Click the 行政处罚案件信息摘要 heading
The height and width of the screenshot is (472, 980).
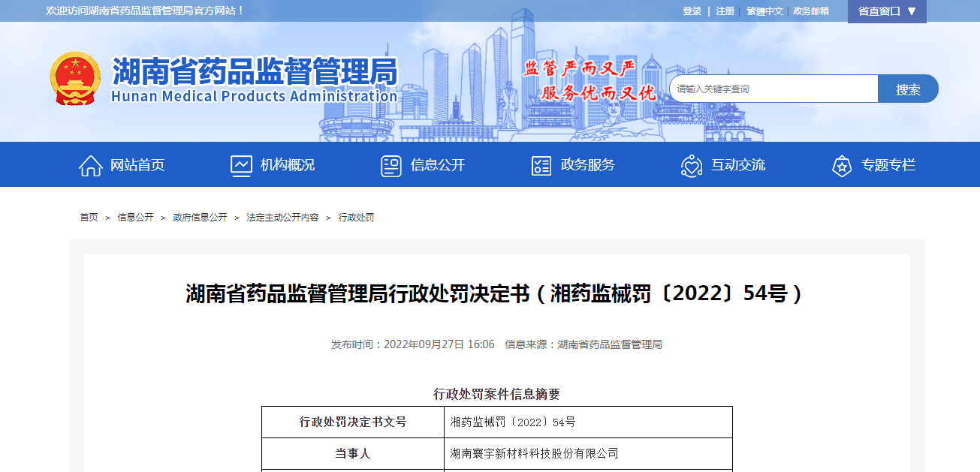497,394
